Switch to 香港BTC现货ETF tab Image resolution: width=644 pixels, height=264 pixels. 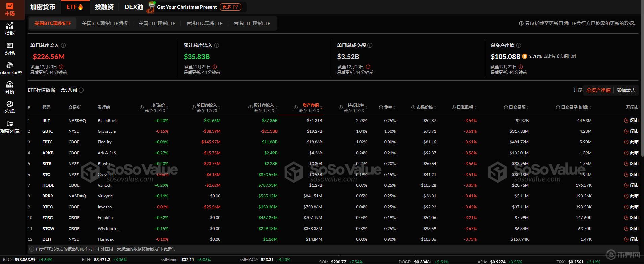205,23
